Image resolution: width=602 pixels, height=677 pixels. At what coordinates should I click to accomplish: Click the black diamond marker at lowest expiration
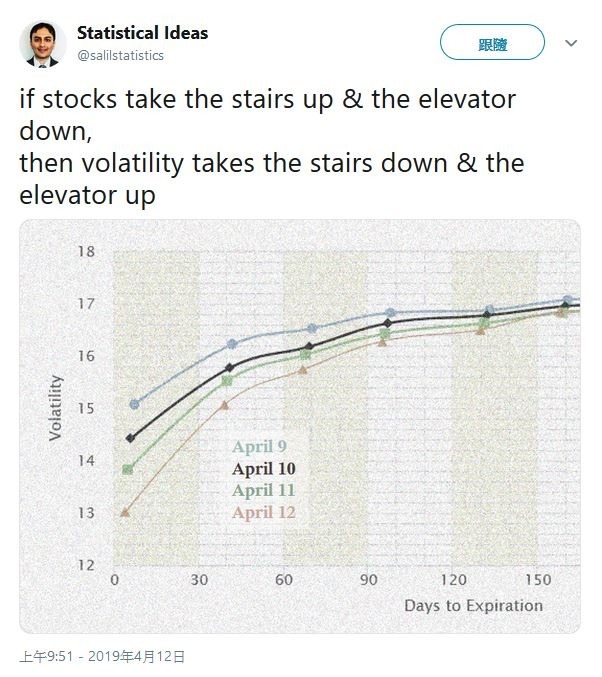coord(130,438)
